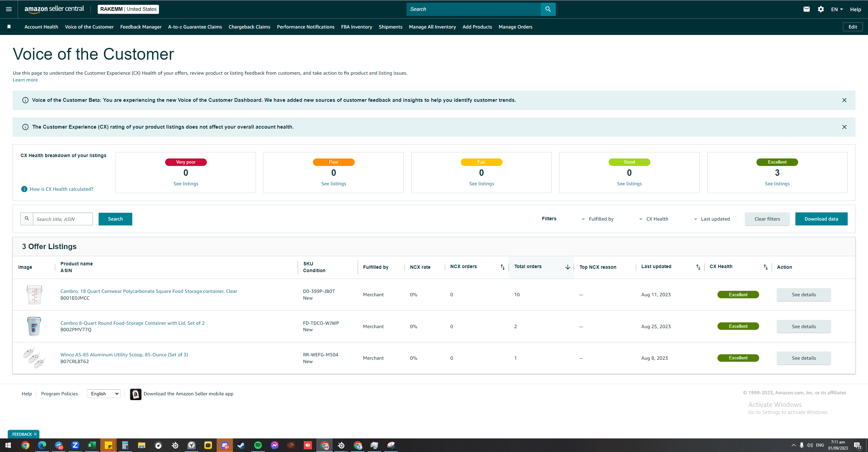The width and height of the screenshot is (868, 452).
Task: Open the EN language dropdown in header
Action: [x=837, y=9]
